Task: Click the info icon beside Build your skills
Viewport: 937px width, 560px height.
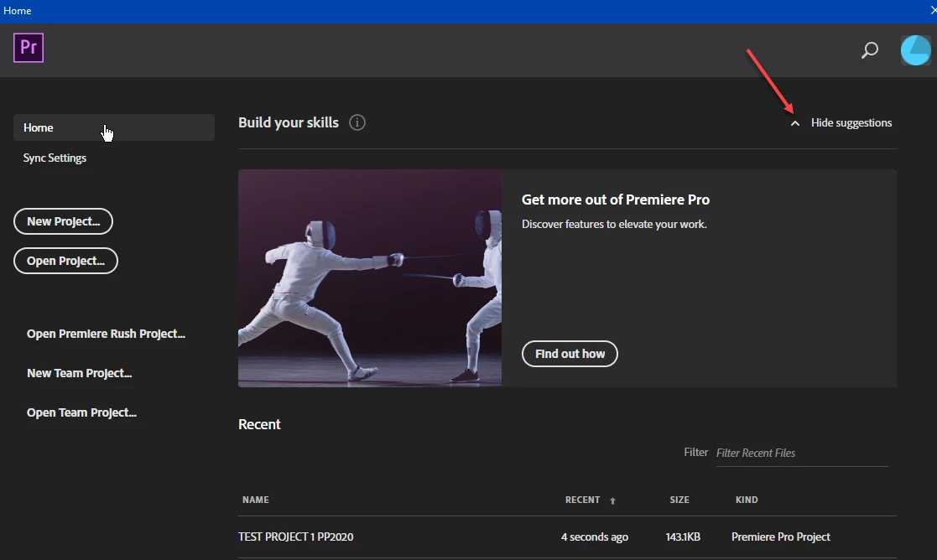Action: (x=357, y=122)
